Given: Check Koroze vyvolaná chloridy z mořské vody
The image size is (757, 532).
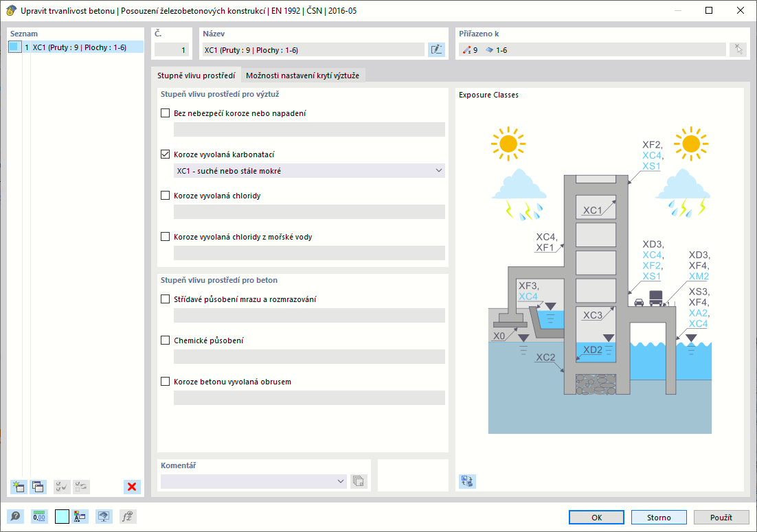Looking at the screenshot, I should [x=165, y=237].
